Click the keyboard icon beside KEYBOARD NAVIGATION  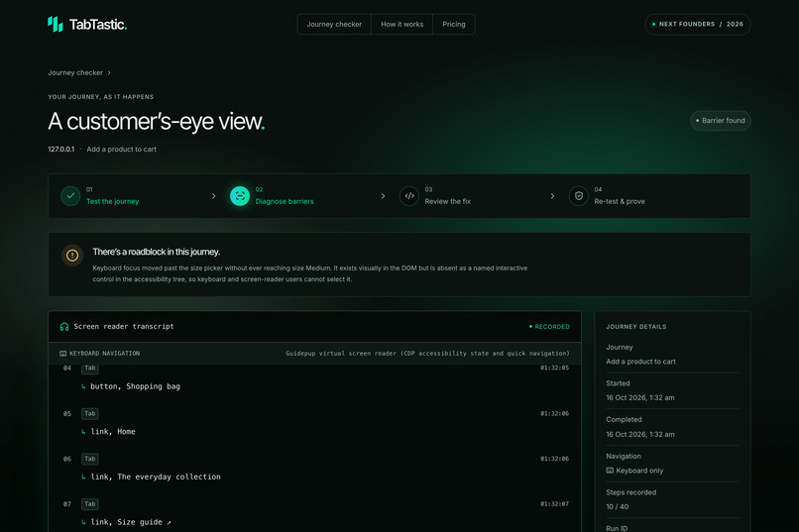(63, 354)
